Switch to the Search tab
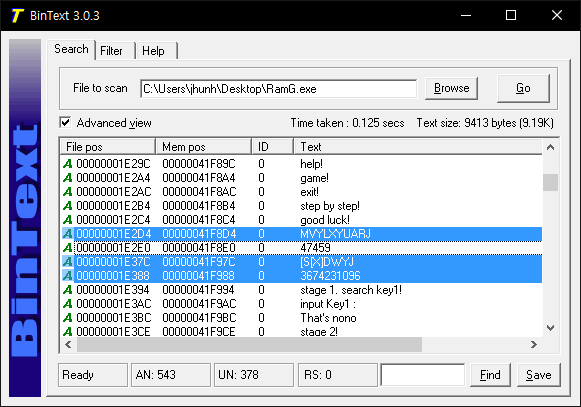 pyautogui.click(x=71, y=49)
